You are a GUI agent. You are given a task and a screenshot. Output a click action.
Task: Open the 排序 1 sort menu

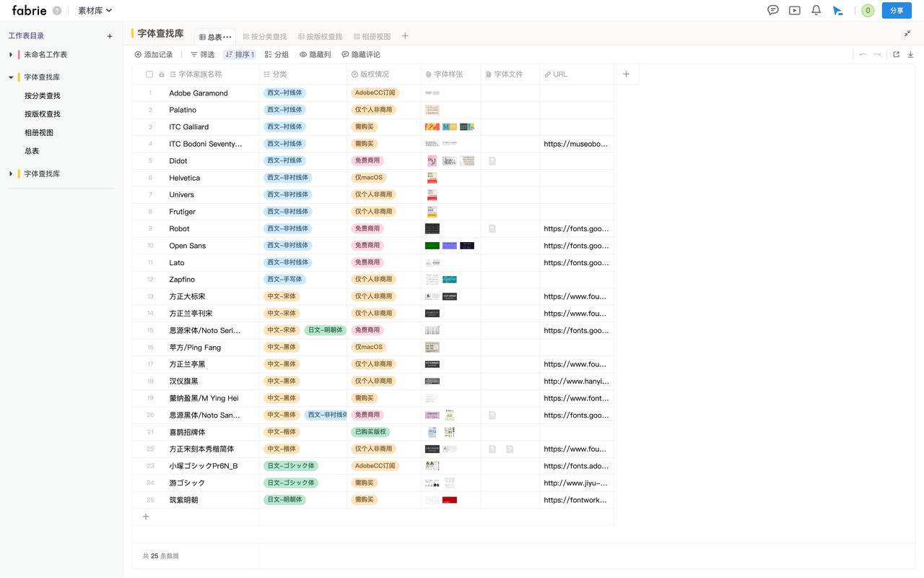coord(240,55)
